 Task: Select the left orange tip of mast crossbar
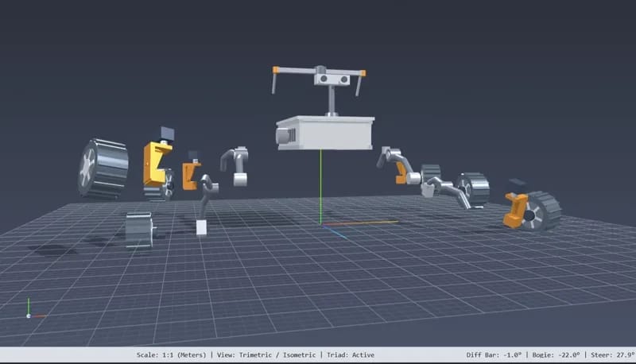tap(276, 70)
